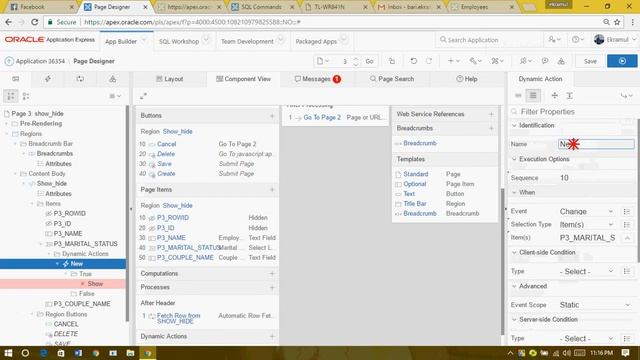Click the page lock icon in the toolbar
This screenshot has height=360, width=640.
pyautogui.click(x=392, y=61)
